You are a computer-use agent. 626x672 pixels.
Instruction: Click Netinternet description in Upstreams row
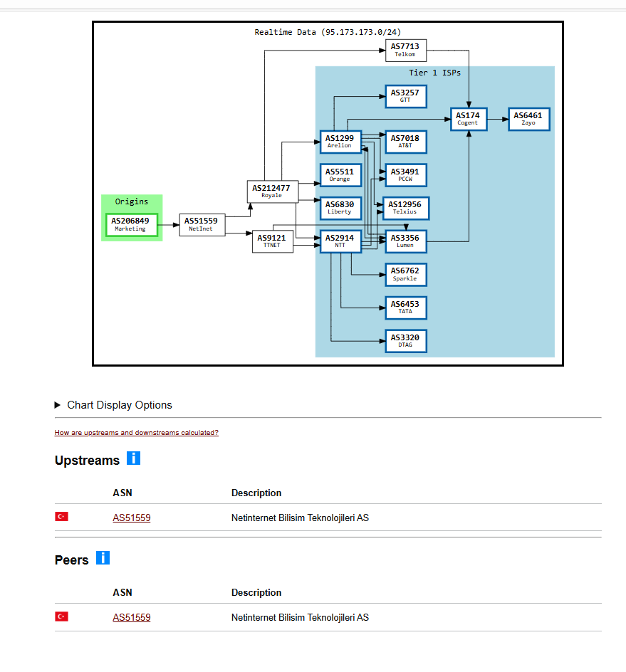300,518
